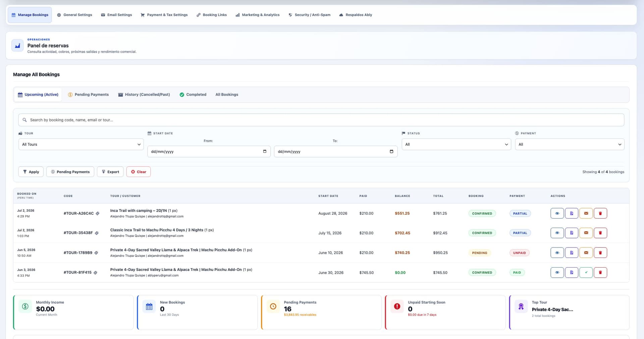Open General Settings tab
Viewport: 644px width, 339px height.
[x=74, y=15]
